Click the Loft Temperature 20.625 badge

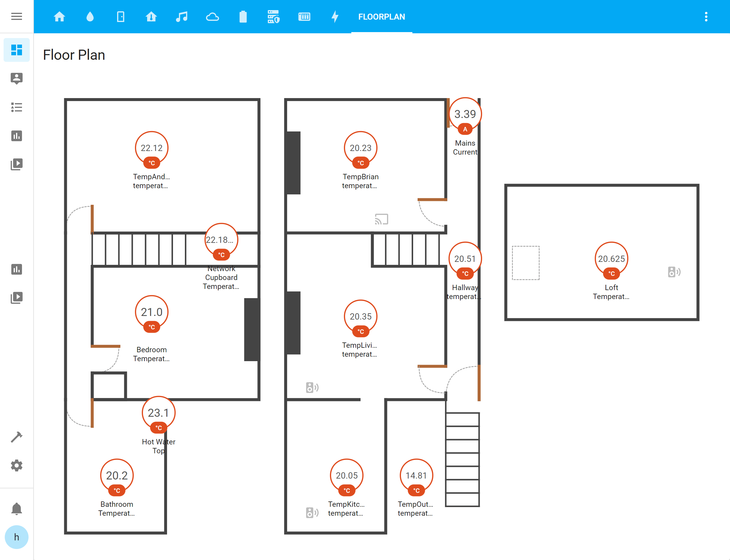click(x=611, y=259)
